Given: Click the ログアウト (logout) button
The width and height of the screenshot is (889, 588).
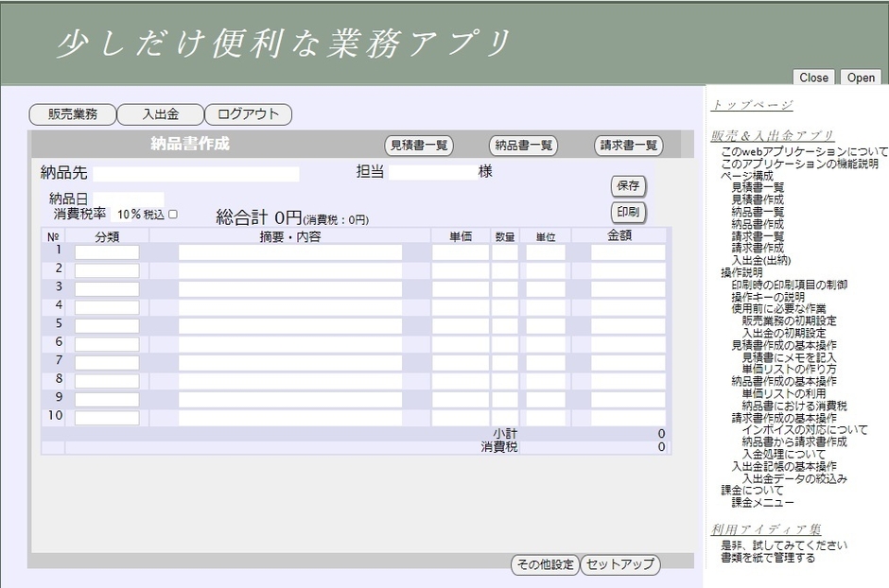Looking at the screenshot, I should pyautogui.click(x=248, y=113).
